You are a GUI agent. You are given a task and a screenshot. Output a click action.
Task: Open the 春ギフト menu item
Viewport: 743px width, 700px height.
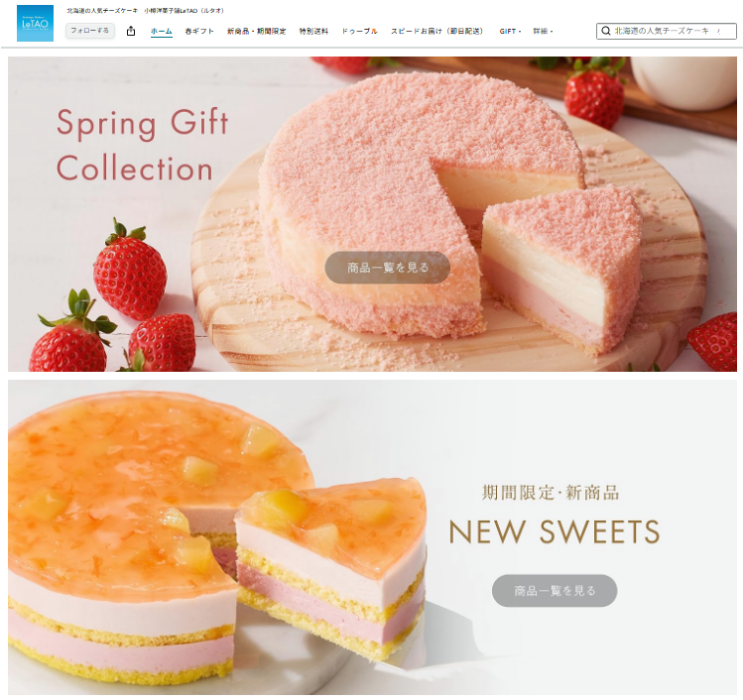(x=199, y=32)
